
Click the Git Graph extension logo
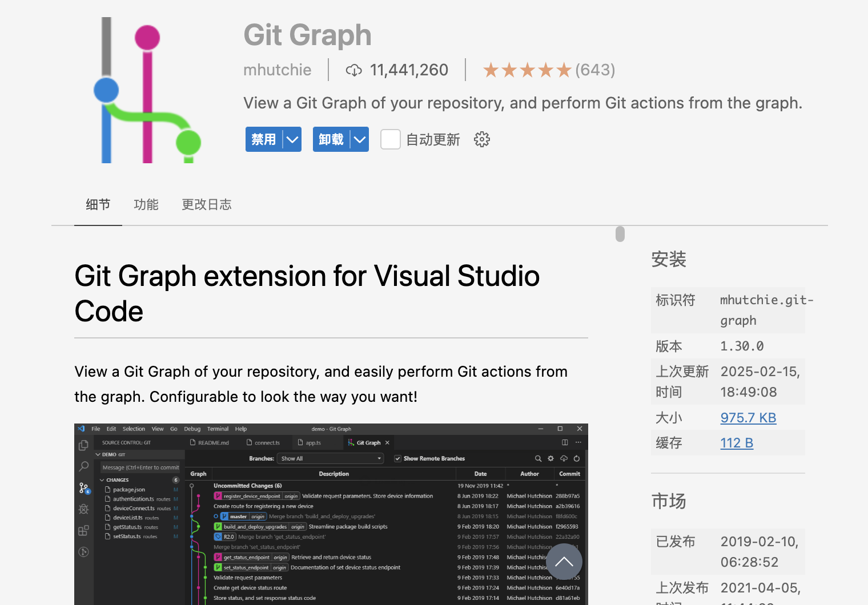pyautogui.click(x=147, y=90)
